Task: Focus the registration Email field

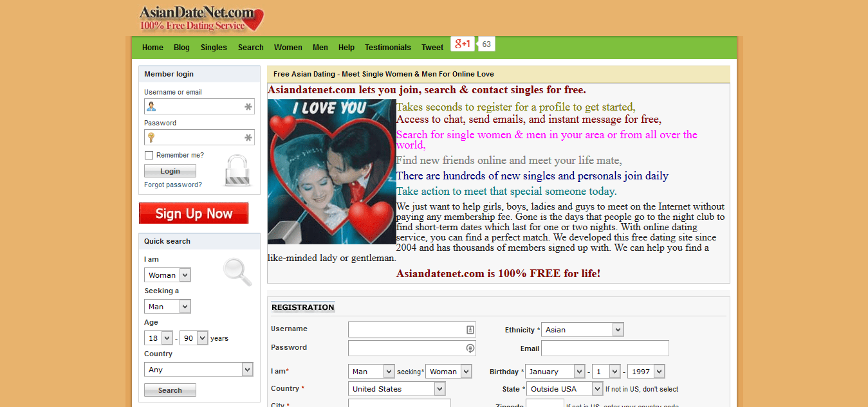Action: [x=605, y=348]
